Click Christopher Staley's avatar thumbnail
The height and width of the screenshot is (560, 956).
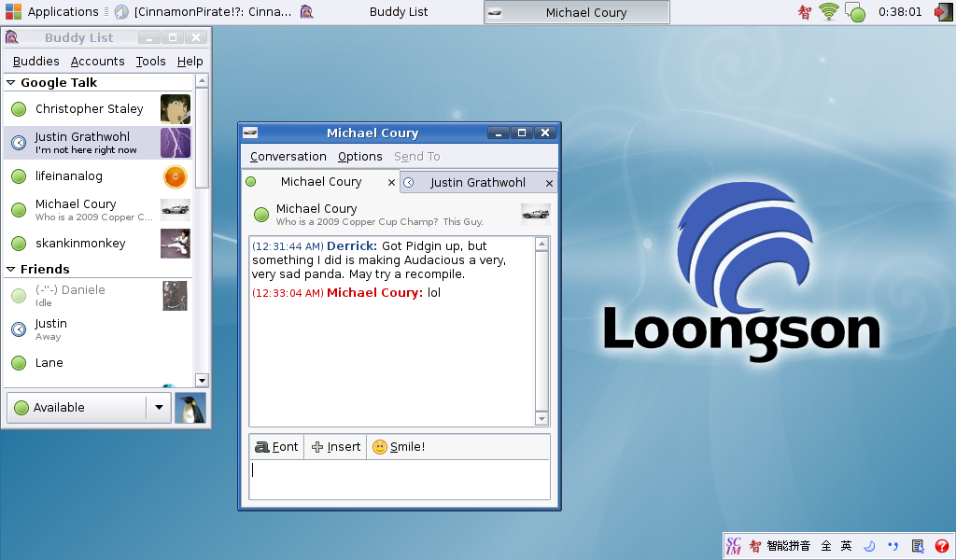coord(176,109)
